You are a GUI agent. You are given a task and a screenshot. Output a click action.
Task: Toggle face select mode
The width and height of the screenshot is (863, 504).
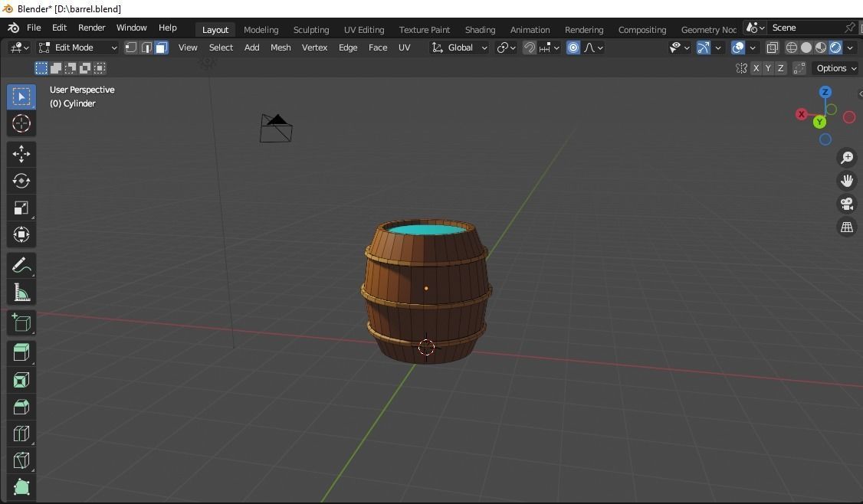pyautogui.click(x=161, y=47)
